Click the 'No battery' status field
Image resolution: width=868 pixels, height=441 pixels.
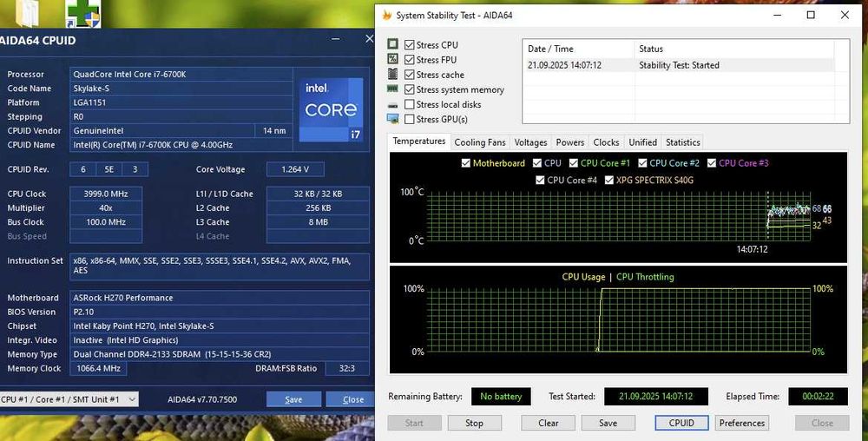coord(501,396)
